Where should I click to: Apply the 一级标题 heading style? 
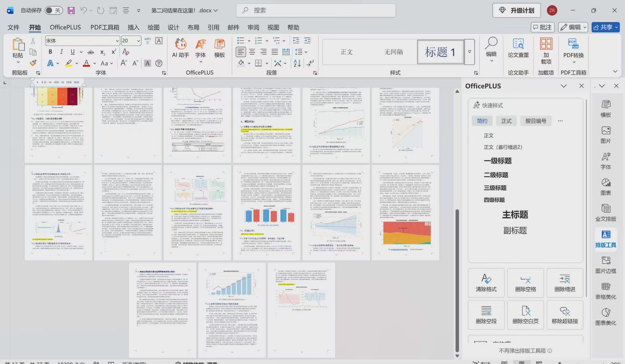coord(497,161)
